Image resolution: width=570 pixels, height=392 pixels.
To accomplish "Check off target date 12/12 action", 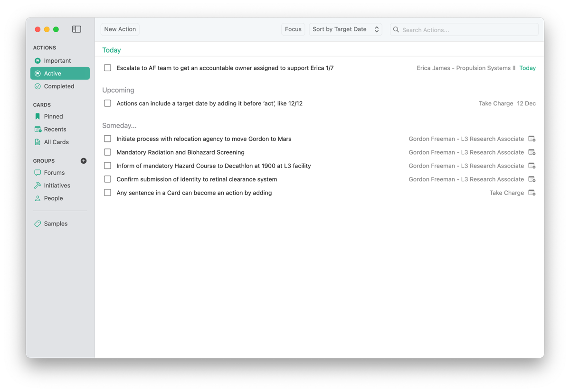I will click(x=108, y=103).
